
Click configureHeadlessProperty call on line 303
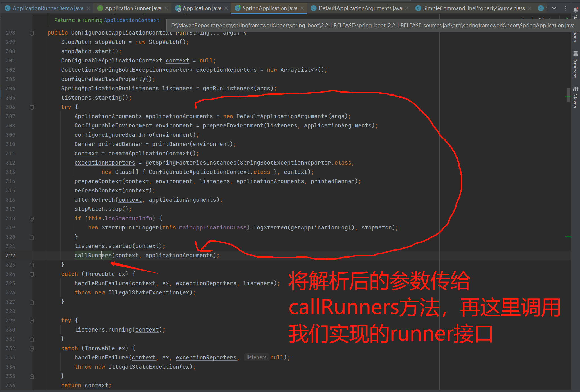coord(103,79)
